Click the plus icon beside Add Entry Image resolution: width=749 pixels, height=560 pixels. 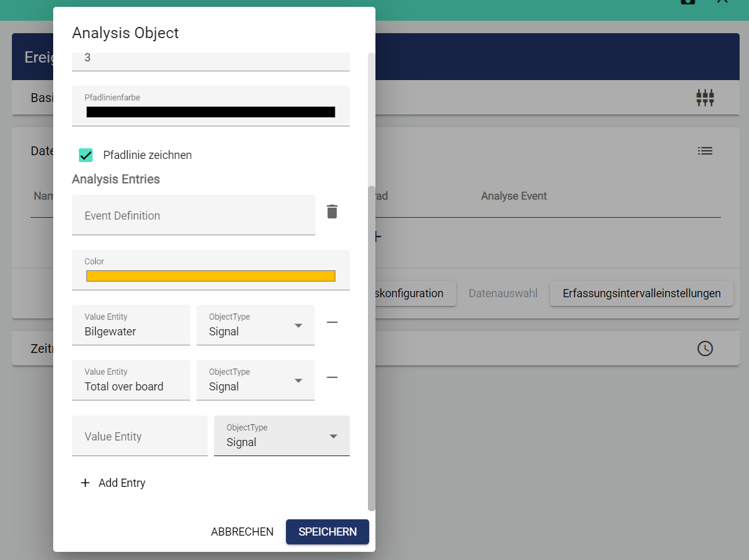pyautogui.click(x=85, y=483)
